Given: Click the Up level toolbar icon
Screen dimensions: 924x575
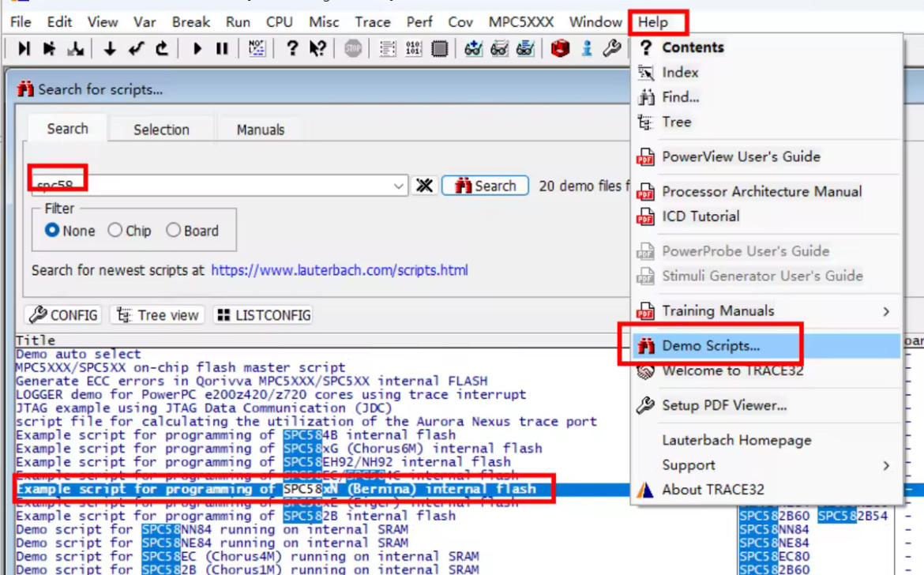Looking at the screenshot, I should coord(161,49).
